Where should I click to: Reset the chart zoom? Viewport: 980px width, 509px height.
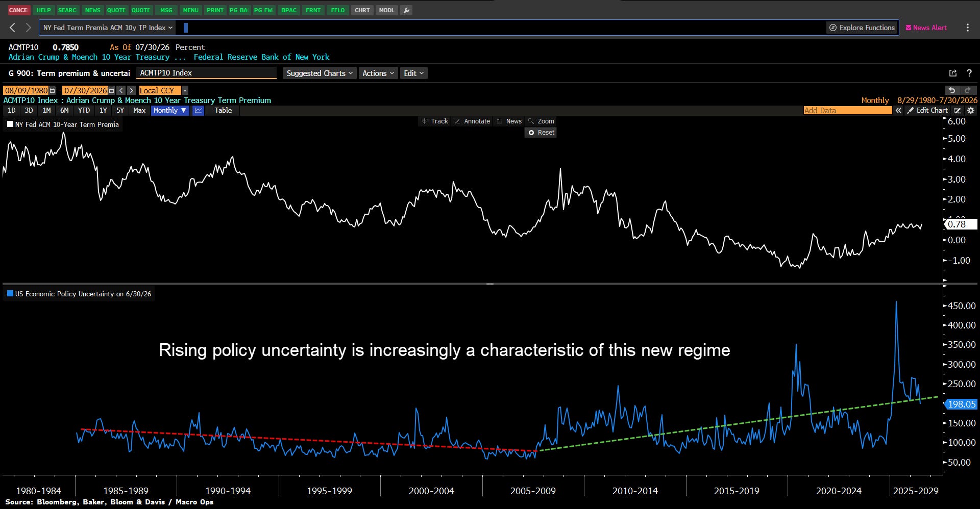coord(541,133)
